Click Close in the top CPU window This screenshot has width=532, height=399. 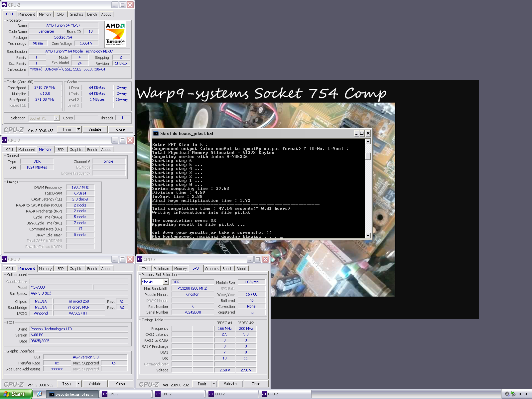coord(120,129)
